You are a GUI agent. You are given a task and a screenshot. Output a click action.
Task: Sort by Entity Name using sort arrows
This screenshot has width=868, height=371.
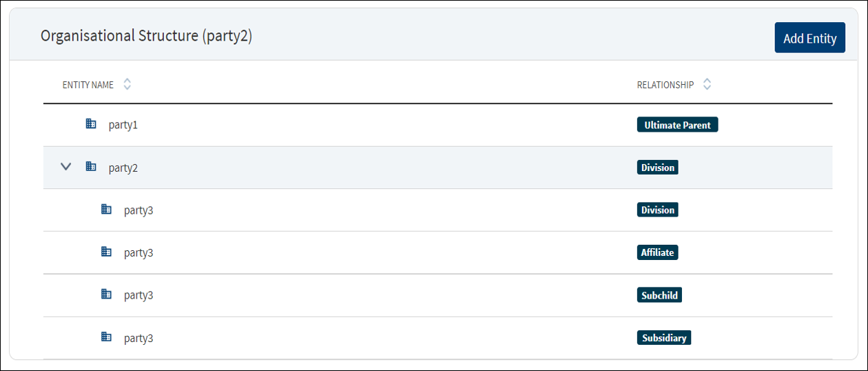coord(127,84)
